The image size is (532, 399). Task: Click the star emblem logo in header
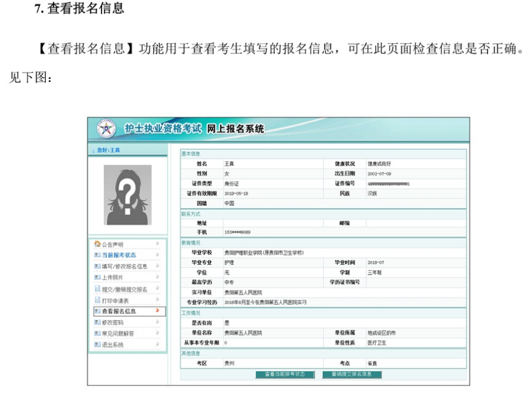pos(107,129)
